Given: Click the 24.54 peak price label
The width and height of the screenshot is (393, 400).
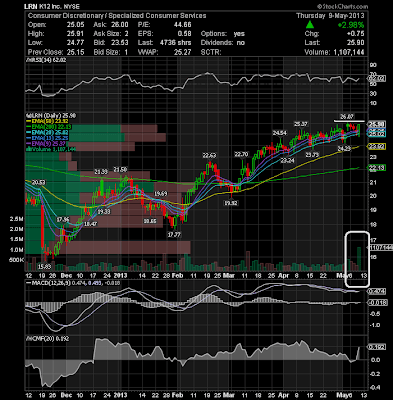Looking at the screenshot, I should pyautogui.click(x=279, y=133).
